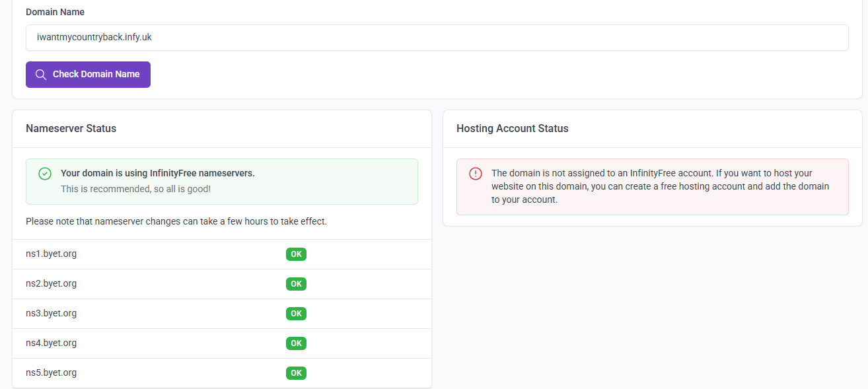Image resolution: width=868 pixels, height=389 pixels.
Task: Click the Nameserver Status heading
Action: coord(71,129)
